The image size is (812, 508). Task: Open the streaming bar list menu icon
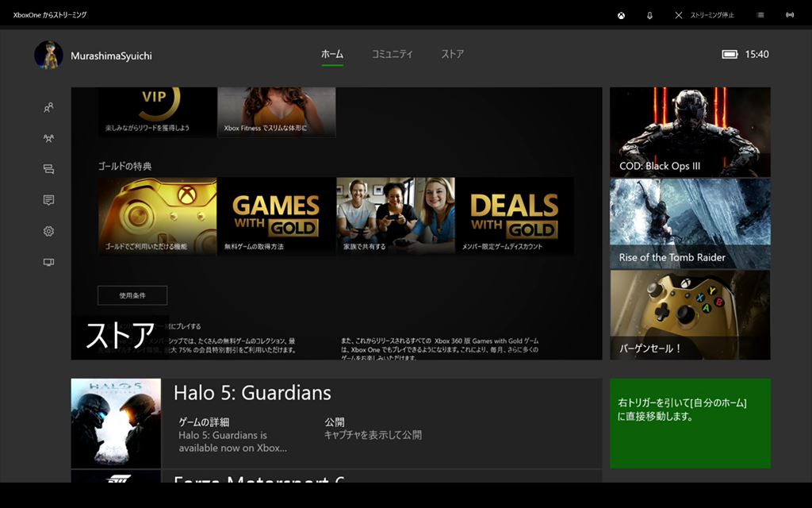(760, 15)
